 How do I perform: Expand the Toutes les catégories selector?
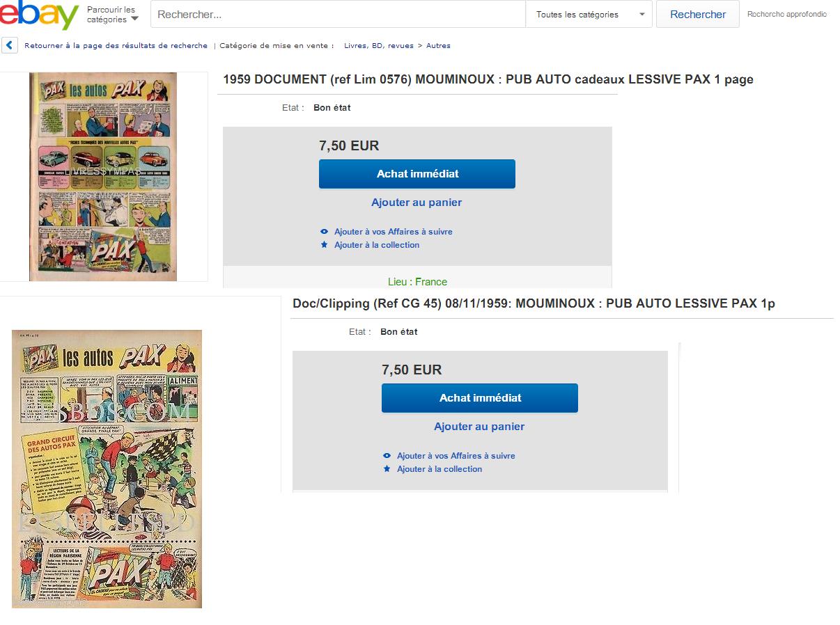pos(590,15)
